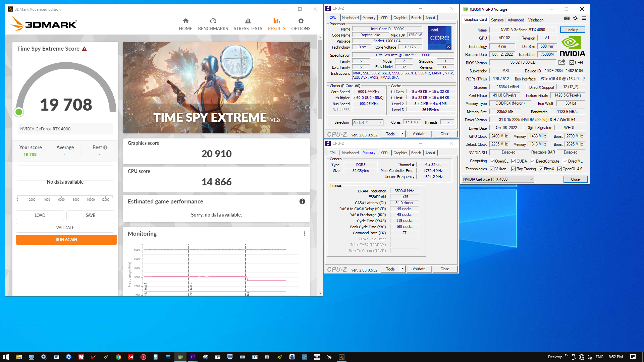This screenshot has width=644, height=362.
Task: Click the orange RUN AGAIN button
Action: coord(66,240)
